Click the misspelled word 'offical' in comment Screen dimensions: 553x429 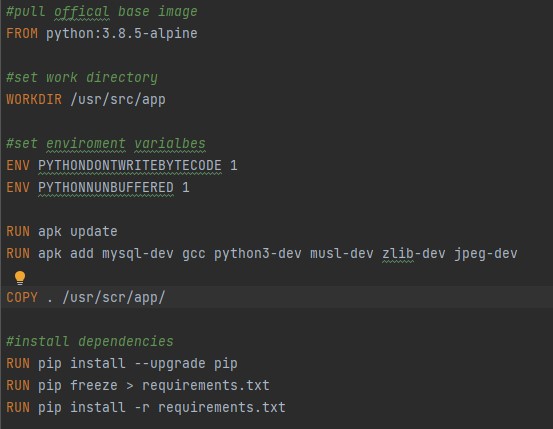tap(82, 12)
